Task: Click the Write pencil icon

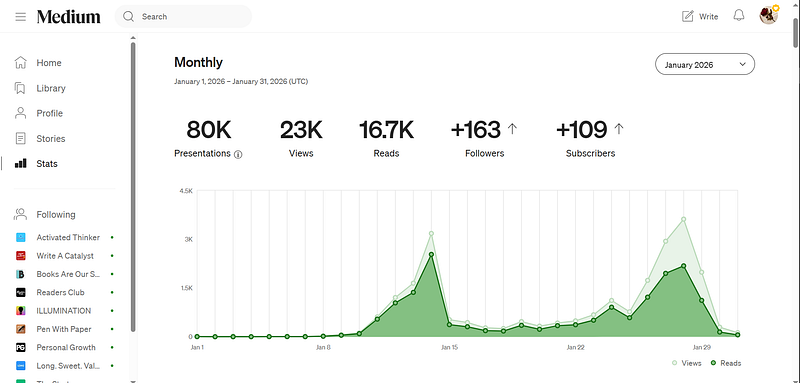Action: 688,16
